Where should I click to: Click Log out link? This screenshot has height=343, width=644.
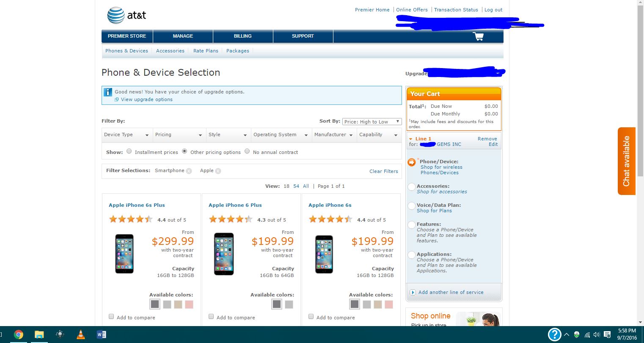click(493, 10)
